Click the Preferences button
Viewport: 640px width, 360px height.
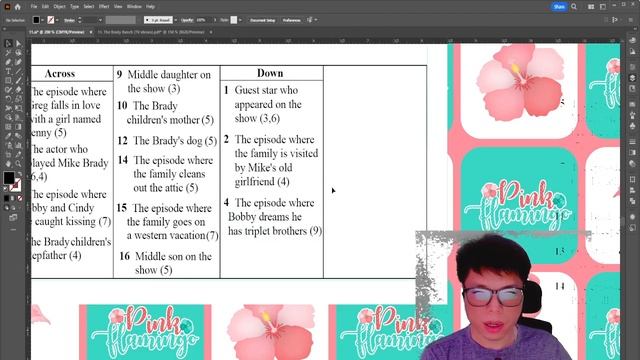pyautogui.click(x=291, y=20)
